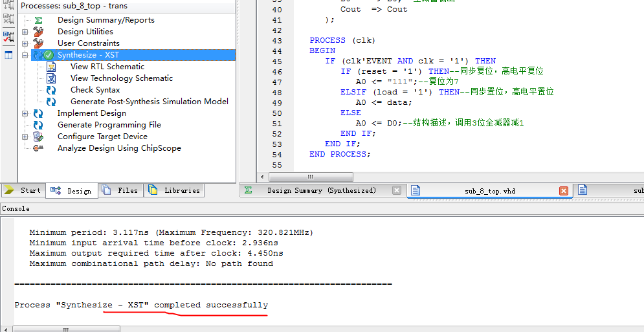644x332 pixels.
Task: Click the ELSIF load = '1' line
Action: 447,92
